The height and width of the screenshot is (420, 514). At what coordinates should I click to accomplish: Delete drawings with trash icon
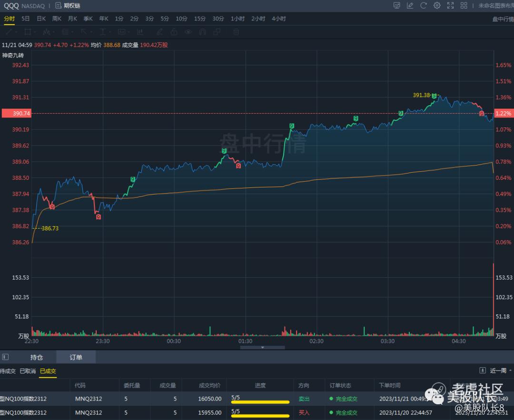click(236, 32)
